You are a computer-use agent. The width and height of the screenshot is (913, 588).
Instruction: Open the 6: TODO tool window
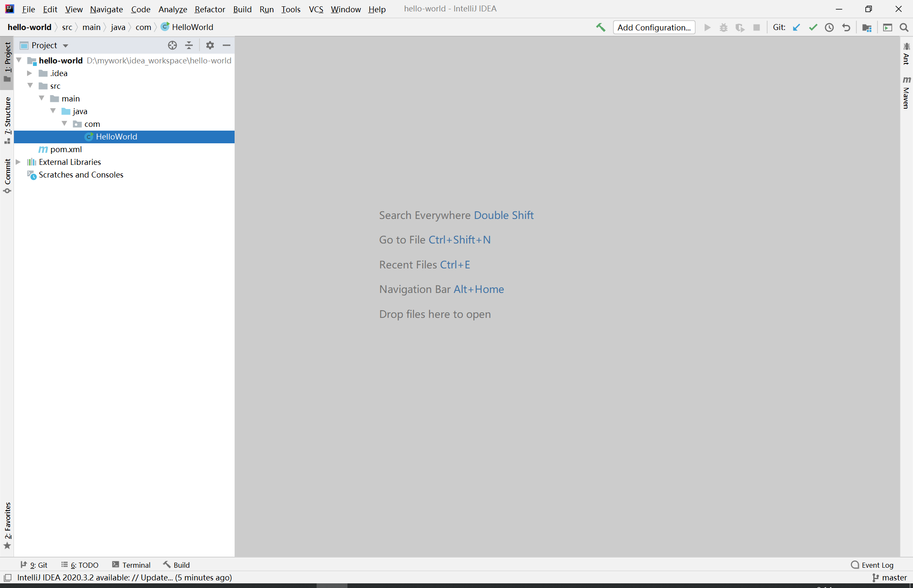pyautogui.click(x=80, y=565)
